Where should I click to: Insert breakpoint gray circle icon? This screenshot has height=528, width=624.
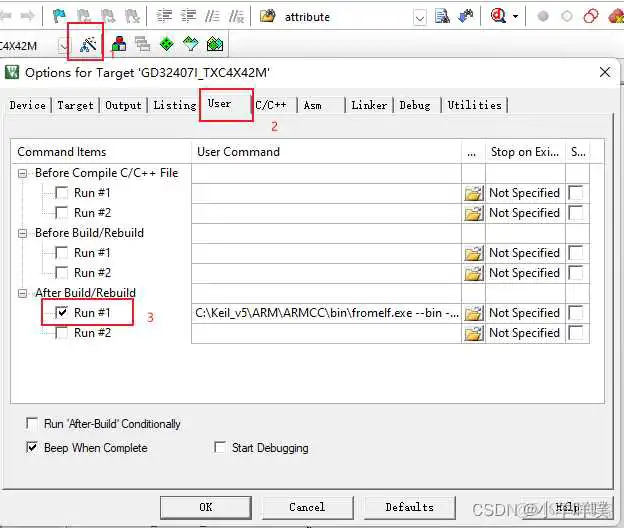click(x=543, y=16)
